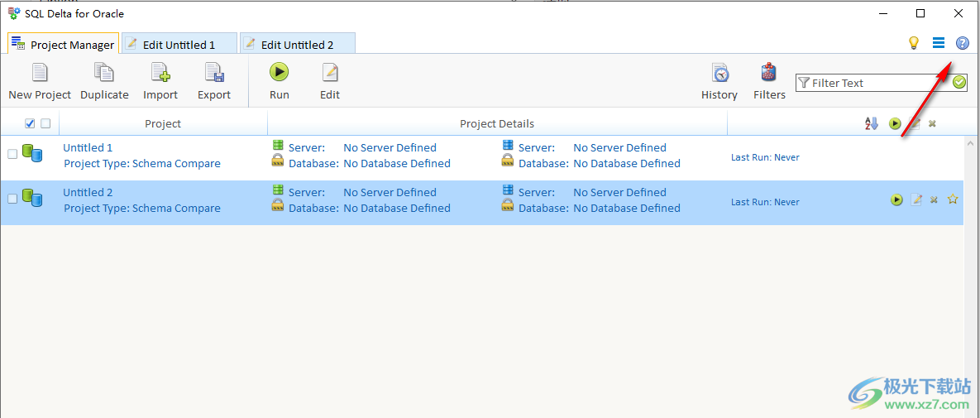
Task: Tick the checked select-all checkbox in header
Action: pyautogui.click(x=30, y=123)
